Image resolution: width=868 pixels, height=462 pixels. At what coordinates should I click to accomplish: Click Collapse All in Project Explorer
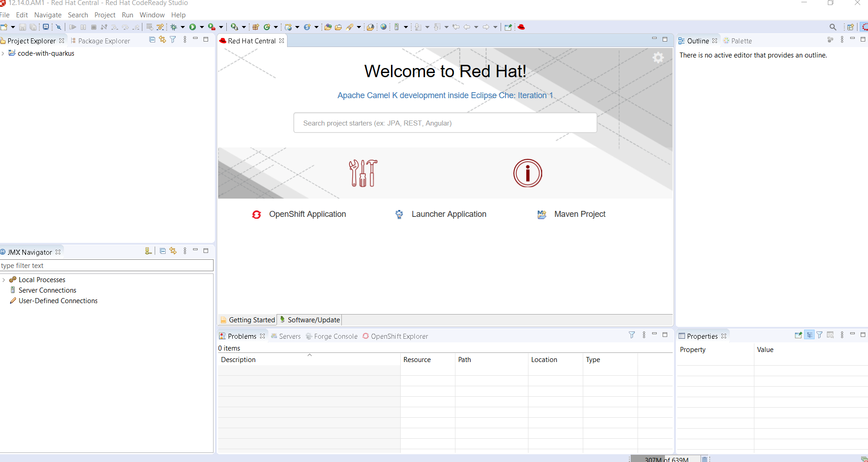coord(152,40)
